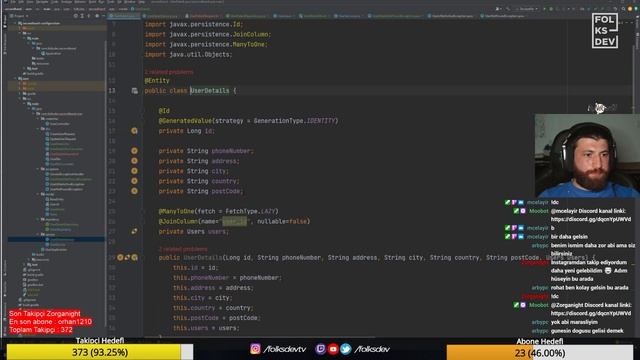Open the Project view dropdown in the panel header
The width and height of the screenshot is (640, 360).
point(19,16)
